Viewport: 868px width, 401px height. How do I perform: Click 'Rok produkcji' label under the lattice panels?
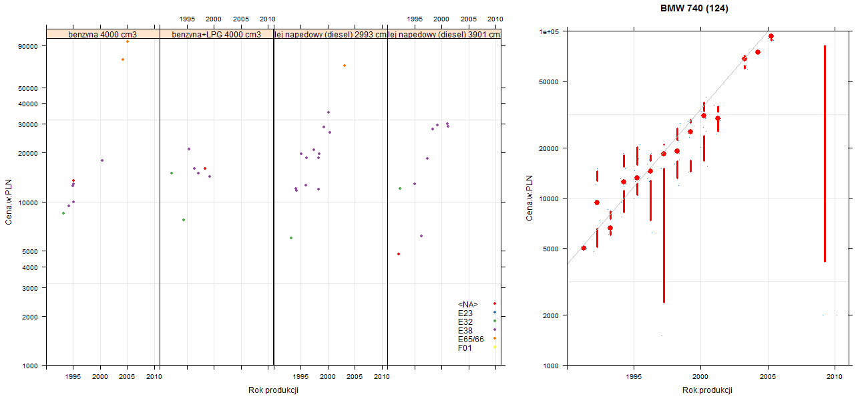coord(273,390)
